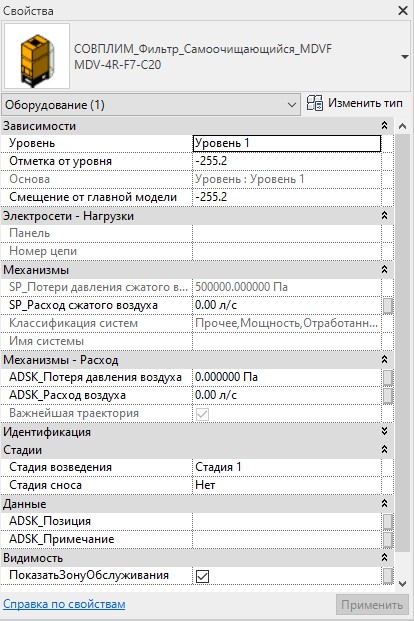Viewport: 414px width, 621px height.
Task: Collapse the Механизмы section
Action: (384, 270)
